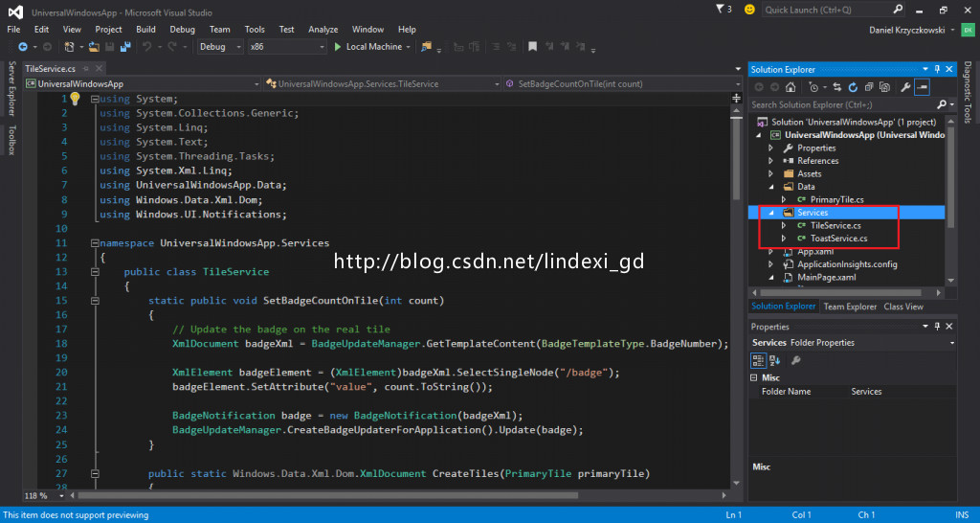Click the Quick Launch magnifier icon
The image size is (980, 523).
click(x=898, y=10)
